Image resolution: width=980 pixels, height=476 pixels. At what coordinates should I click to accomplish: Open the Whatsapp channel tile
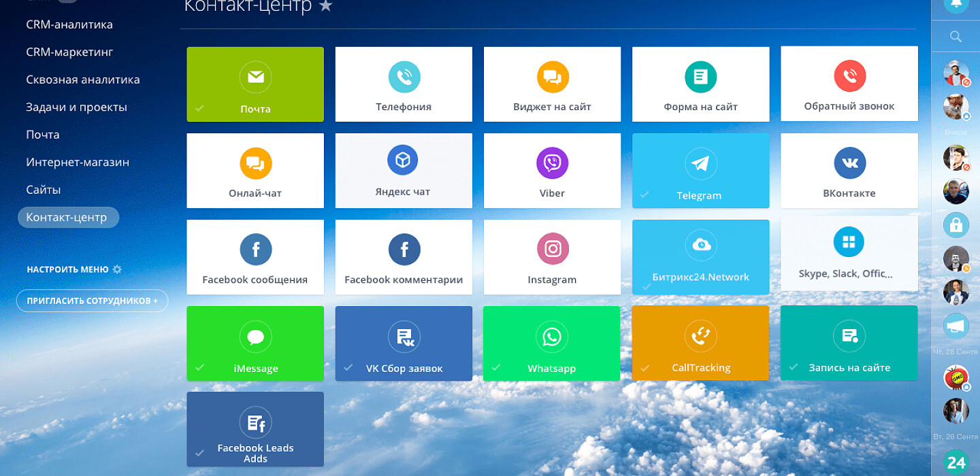[552, 343]
